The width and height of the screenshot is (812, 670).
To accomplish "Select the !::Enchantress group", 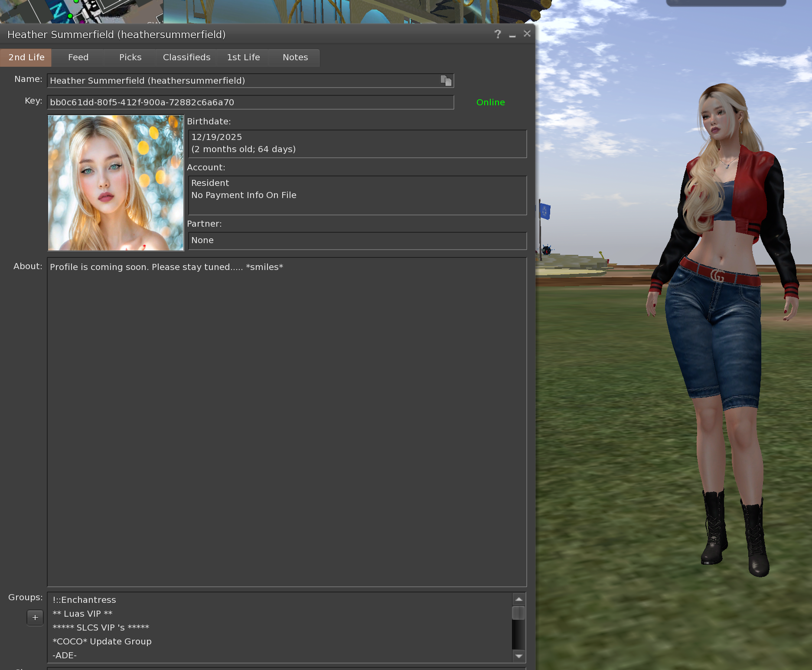I will tap(84, 599).
